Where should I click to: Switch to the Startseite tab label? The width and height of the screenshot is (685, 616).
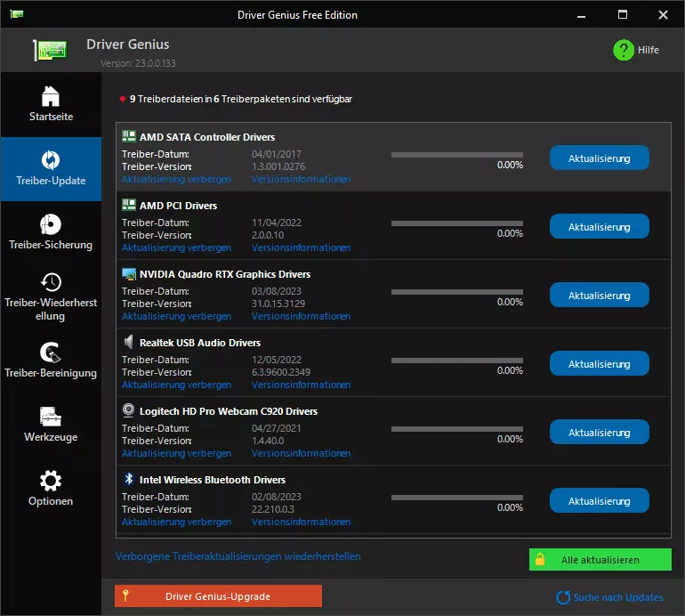point(51,117)
